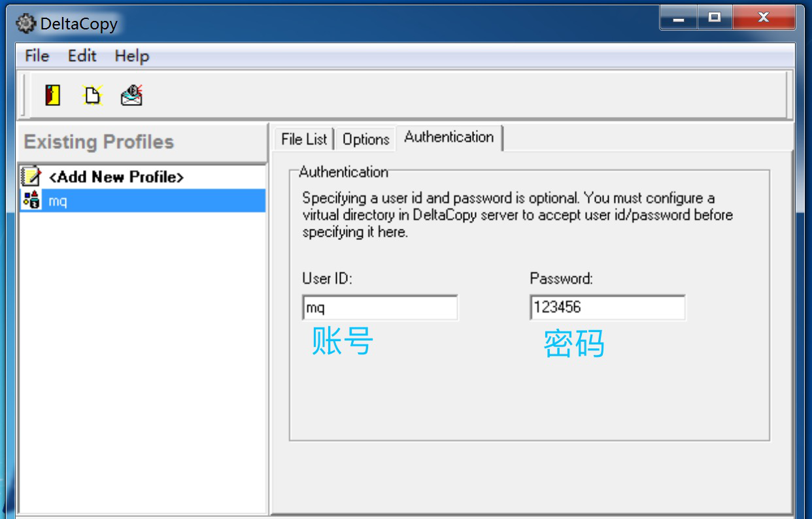The image size is (812, 519).
Task: Select the mq profile entry
Action: click(58, 201)
